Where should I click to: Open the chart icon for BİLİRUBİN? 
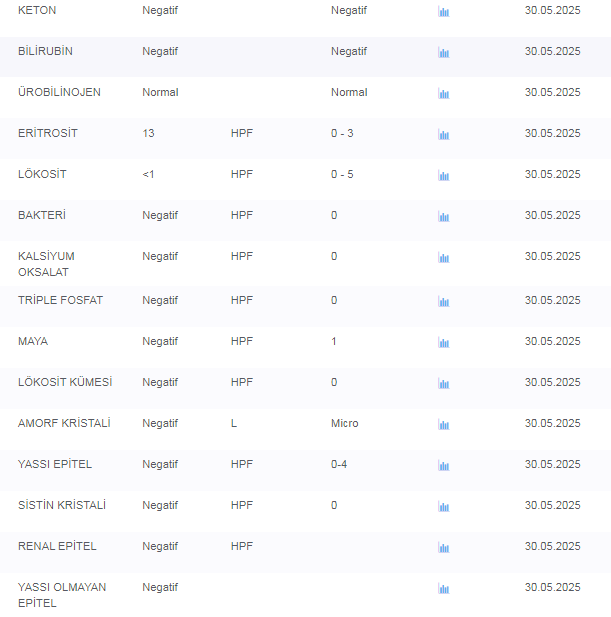coord(443,53)
